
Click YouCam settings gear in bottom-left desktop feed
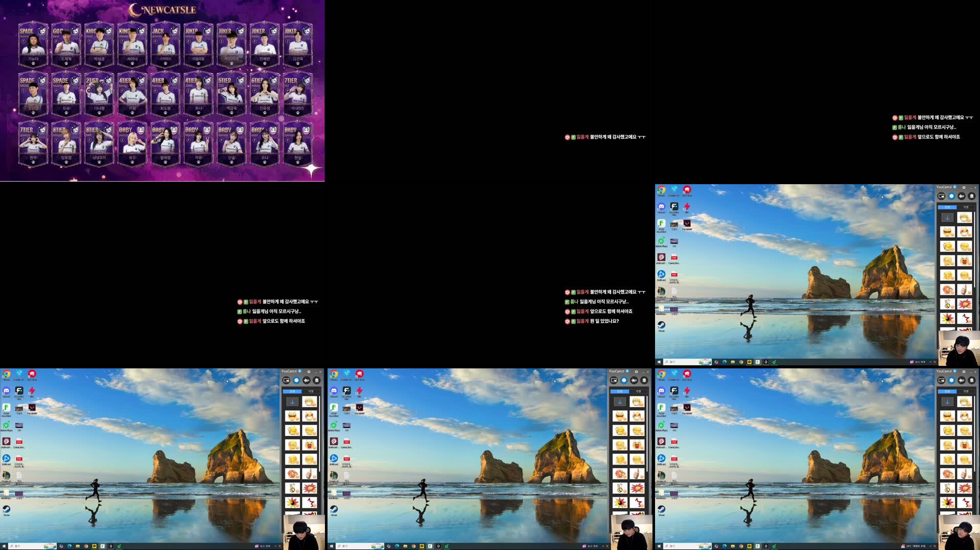309,371
